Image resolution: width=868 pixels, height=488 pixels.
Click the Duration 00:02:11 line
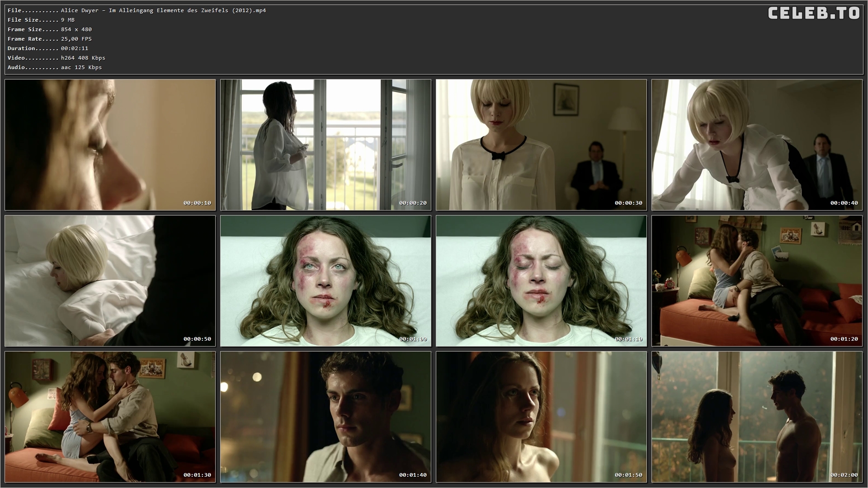click(48, 48)
